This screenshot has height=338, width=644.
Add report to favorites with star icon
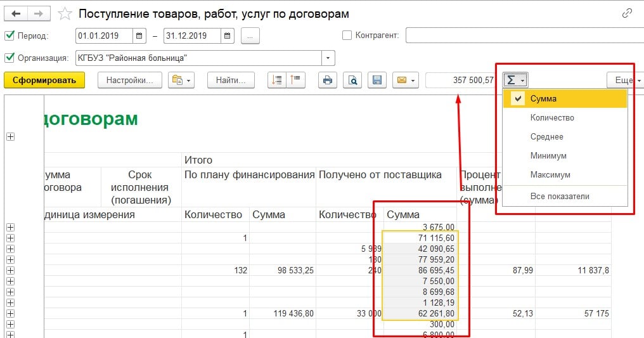point(64,13)
